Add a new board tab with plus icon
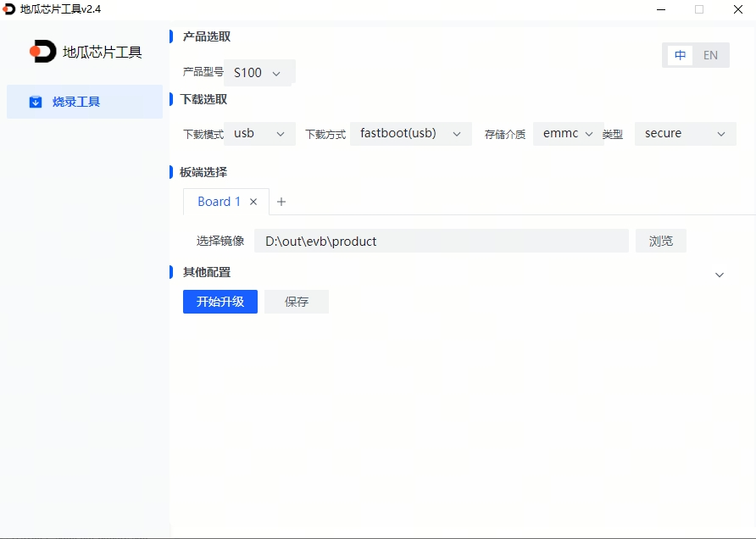This screenshot has width=756, height=539. (281, 202)
